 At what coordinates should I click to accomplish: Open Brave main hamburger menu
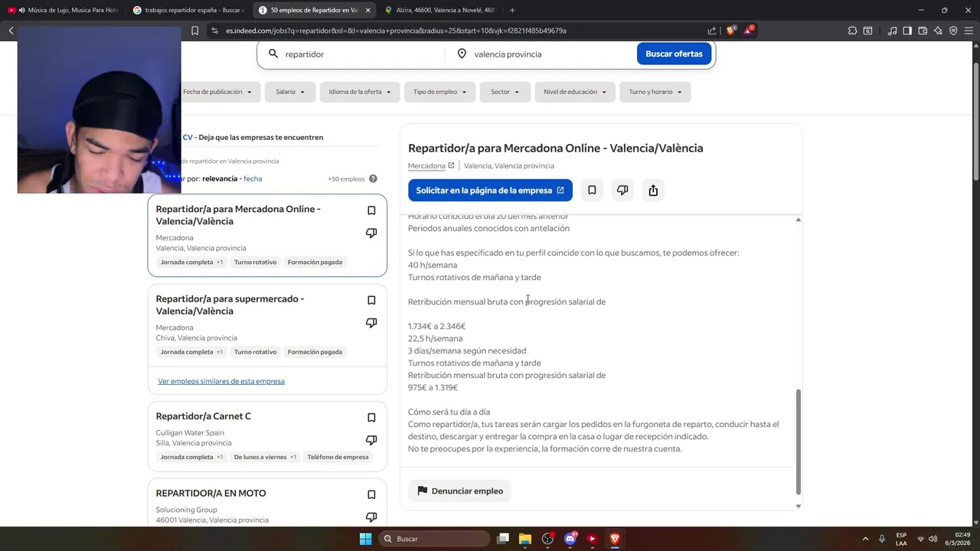[x=969, y=31]
